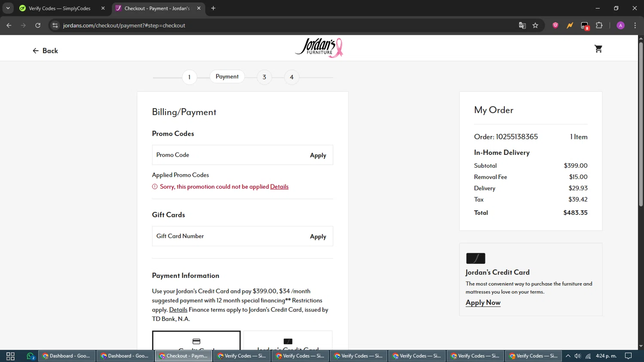Open the WhatsApp taskbar icon
Viewport: 644px width, 362px height.
[x=30, y=356]
